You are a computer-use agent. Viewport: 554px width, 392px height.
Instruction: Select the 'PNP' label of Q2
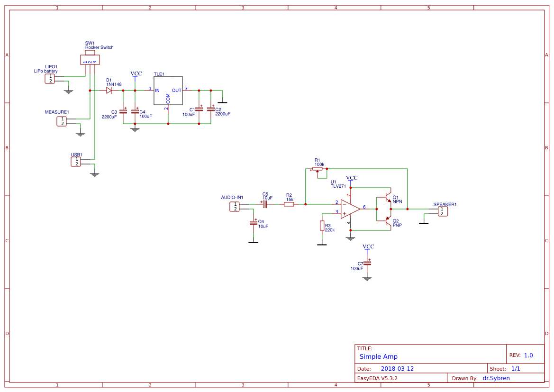(x=397, y=225)
